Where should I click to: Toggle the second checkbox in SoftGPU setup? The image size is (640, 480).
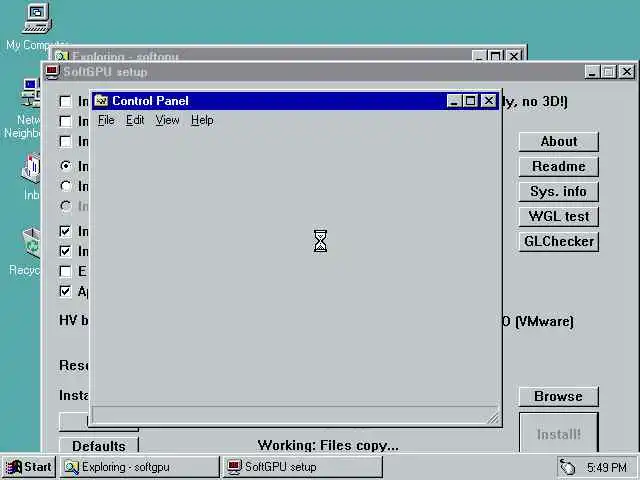[x=65, y=121]
